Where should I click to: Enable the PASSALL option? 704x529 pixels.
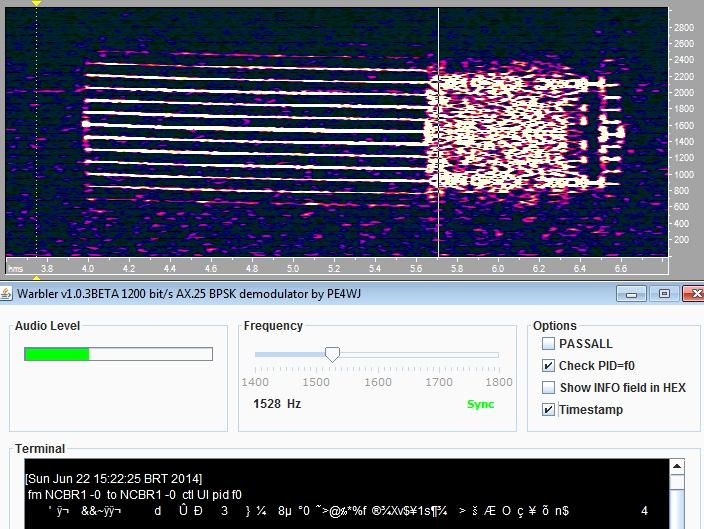(x=548, y=344)
